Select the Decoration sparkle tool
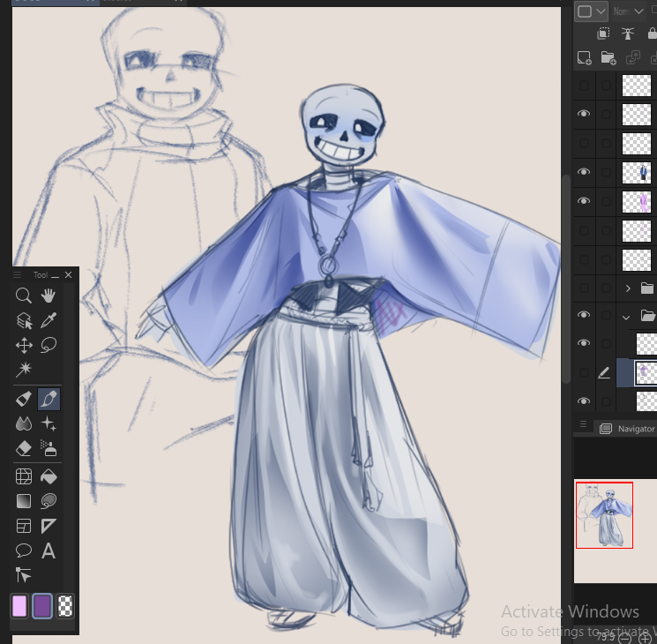657x644 pixels. (49, 423)
